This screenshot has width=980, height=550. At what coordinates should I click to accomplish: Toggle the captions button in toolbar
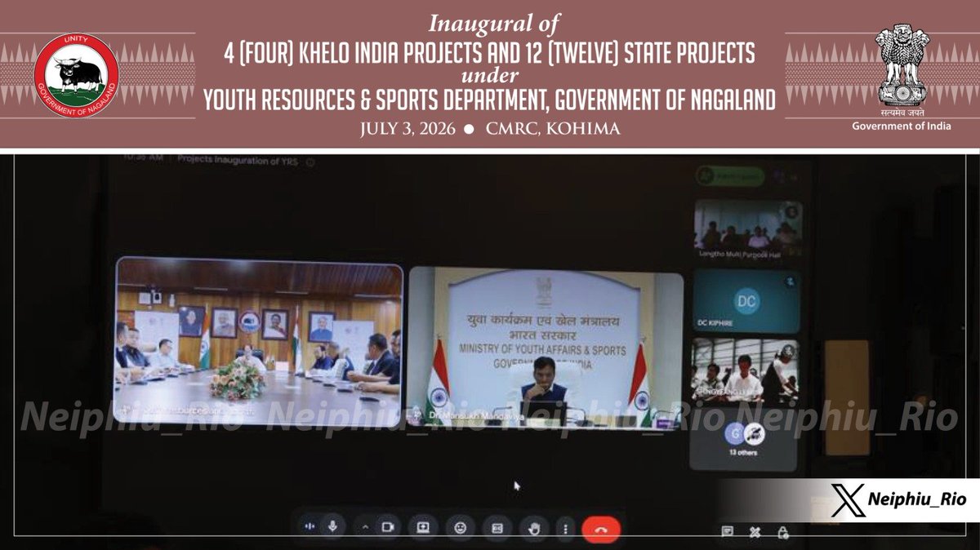coord(497,527)
